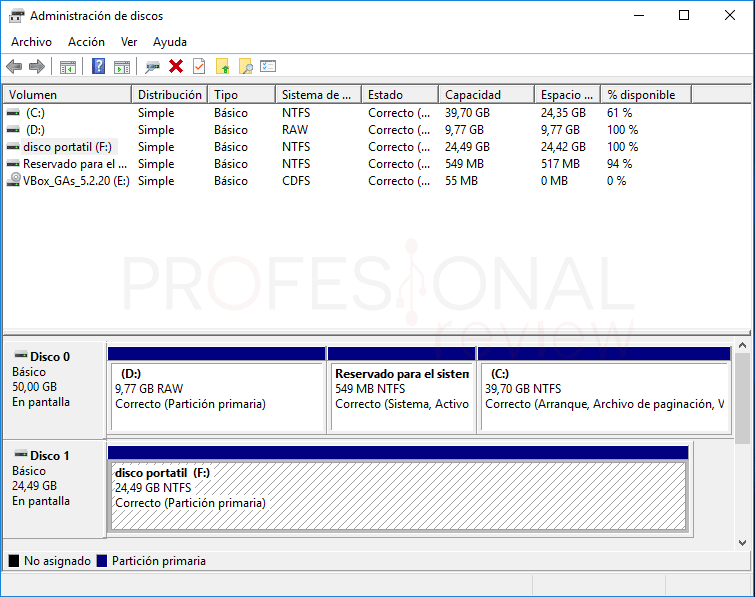Minimize the Administración de discos window
This screenshot has height=597, width=755.
[639, 15]
